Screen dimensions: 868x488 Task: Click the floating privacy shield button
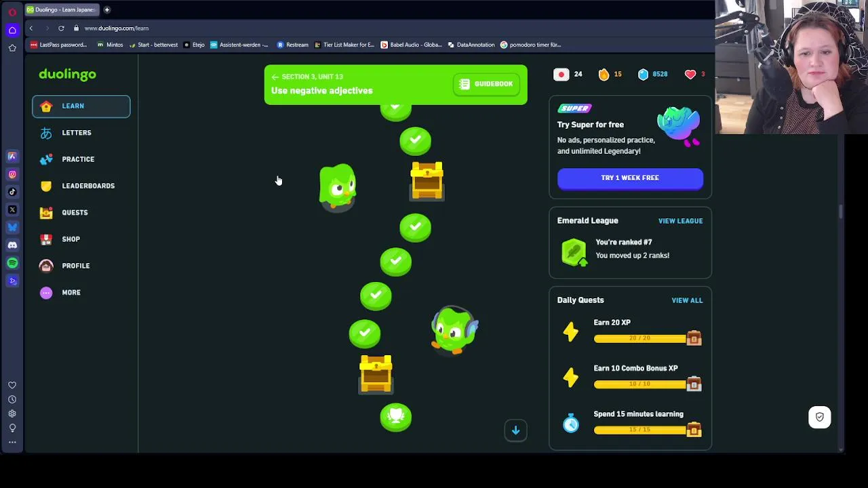click(x=819, y=417)
